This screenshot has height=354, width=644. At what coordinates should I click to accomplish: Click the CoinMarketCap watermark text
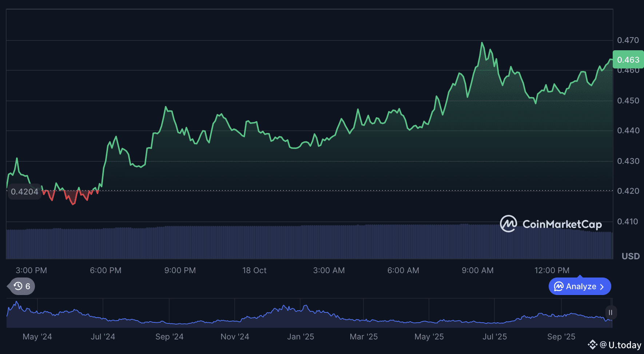(562, 224)
